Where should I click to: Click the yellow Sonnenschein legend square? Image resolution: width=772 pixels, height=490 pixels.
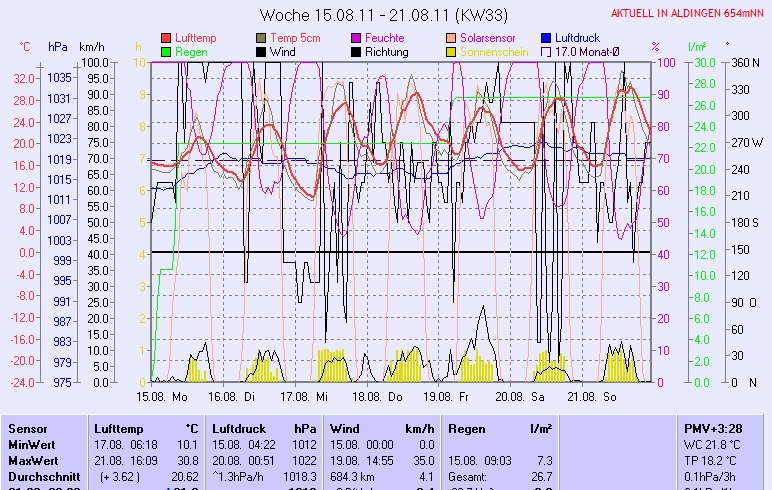452,52
